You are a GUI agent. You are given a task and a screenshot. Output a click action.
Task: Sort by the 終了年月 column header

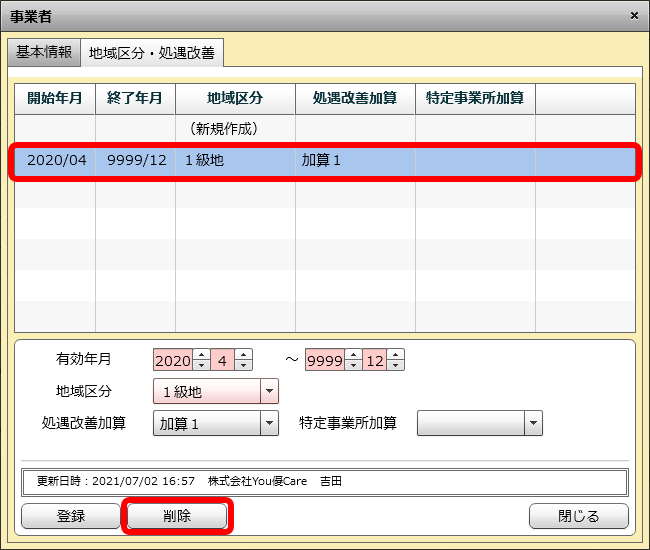pos(135,98)
